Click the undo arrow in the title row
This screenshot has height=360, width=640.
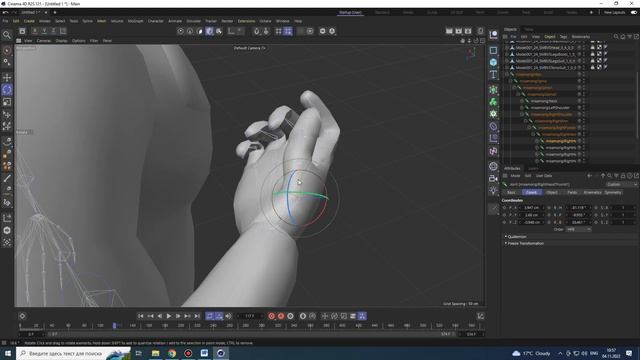pyautogui.click(x=5, y=12)
